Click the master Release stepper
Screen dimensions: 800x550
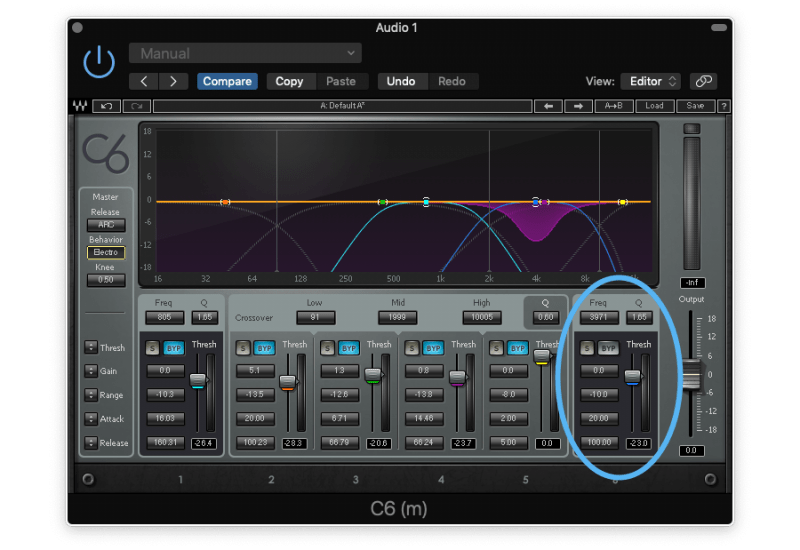click(x=91, y=442)
